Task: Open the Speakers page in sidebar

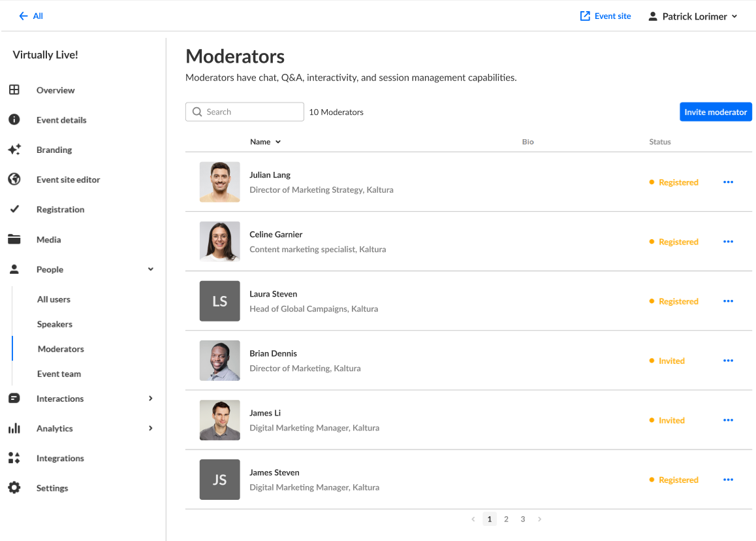Action: tap(55, 324)
